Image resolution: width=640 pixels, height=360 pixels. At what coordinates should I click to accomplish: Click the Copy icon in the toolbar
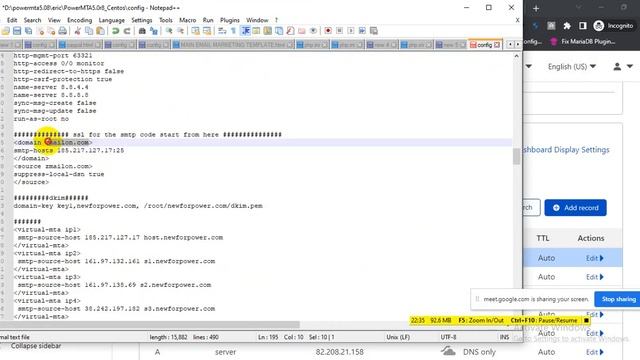coord(89,31)
